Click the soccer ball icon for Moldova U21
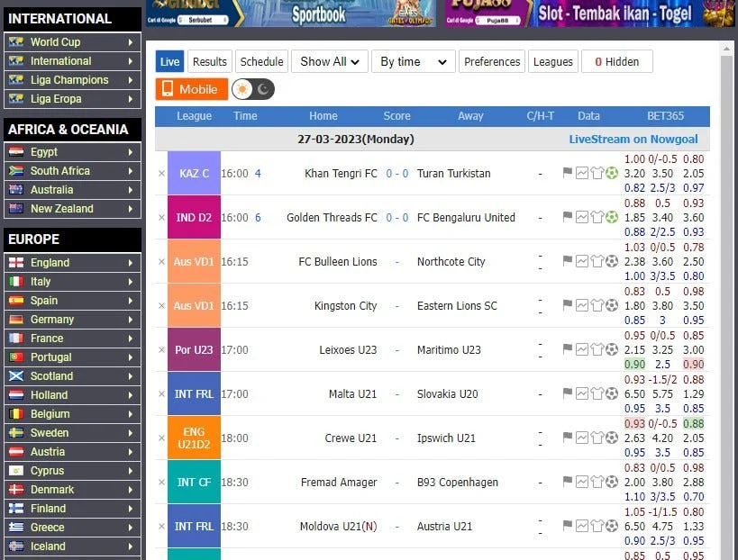Image resolution: width=738 pixels, height=560 pixels. pyautogui.click(x=611, y=526)
